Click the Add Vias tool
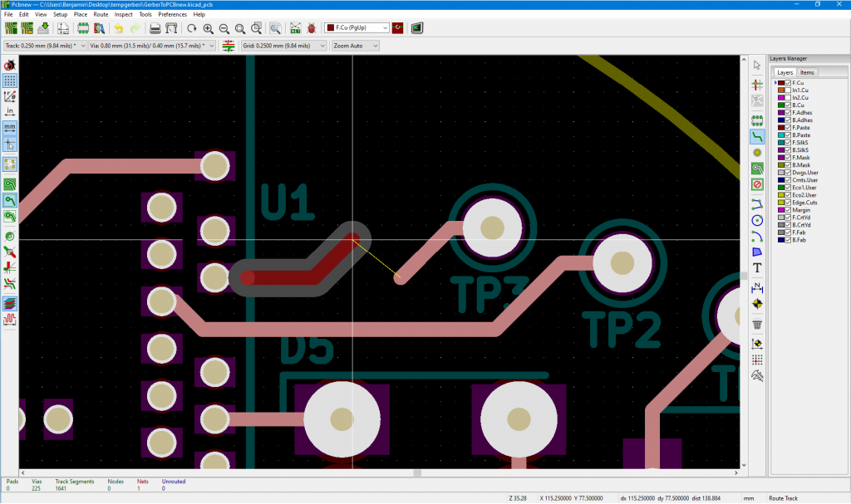 757,153
